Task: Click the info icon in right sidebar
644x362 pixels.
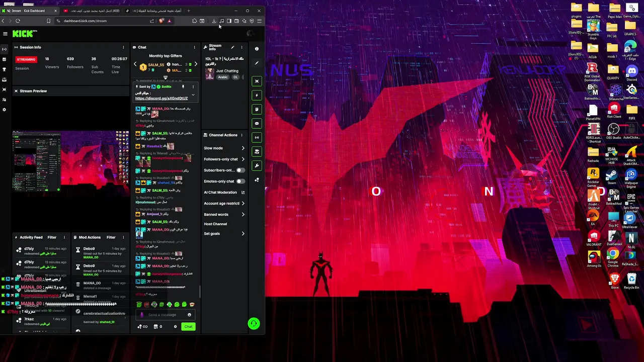Action: pyautogui.click(x=257, y=49)
